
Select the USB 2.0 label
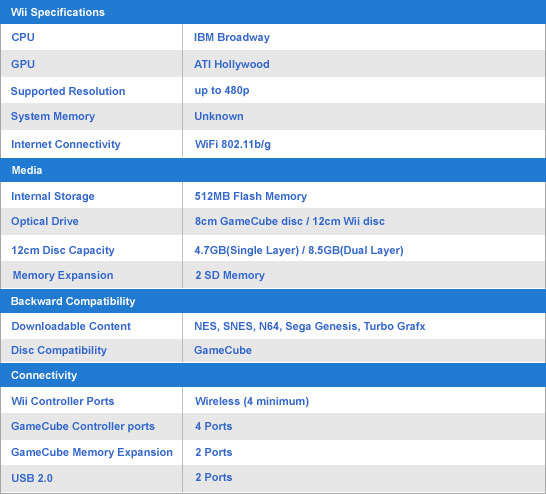tap(32, 478)
